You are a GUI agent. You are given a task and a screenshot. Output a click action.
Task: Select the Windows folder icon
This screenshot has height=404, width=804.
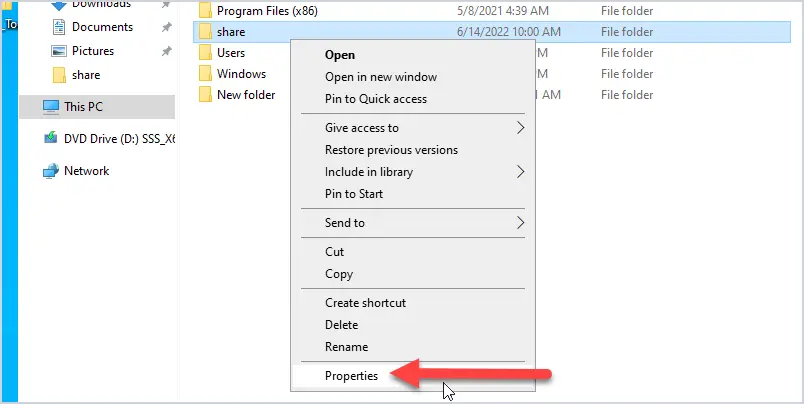click(206, 74)
